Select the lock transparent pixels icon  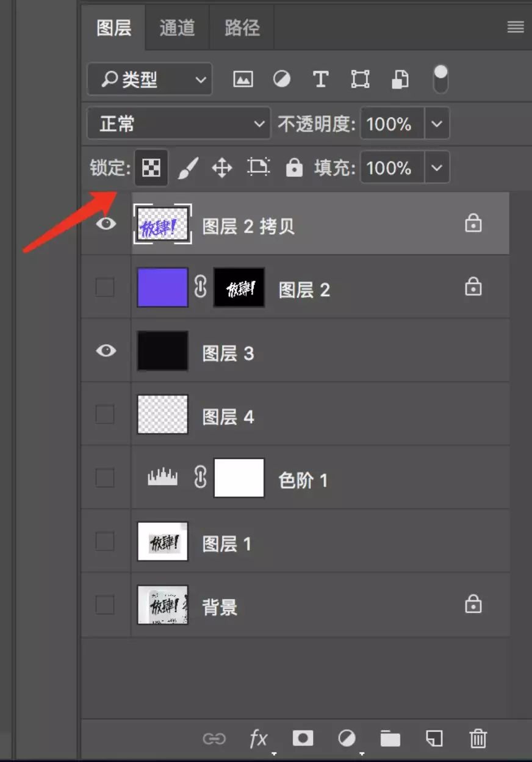pos(151,167)
